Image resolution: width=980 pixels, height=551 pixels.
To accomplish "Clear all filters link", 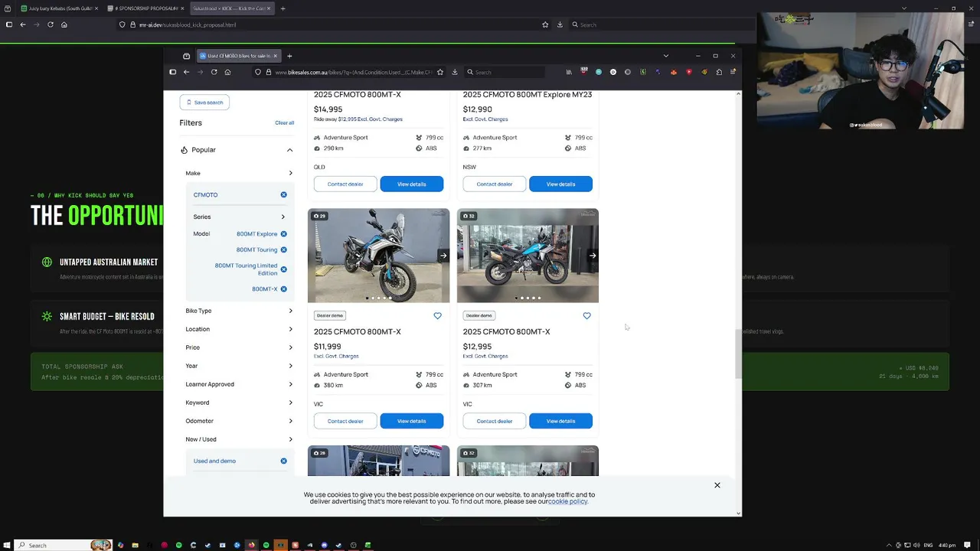I will tap(284, 122).
